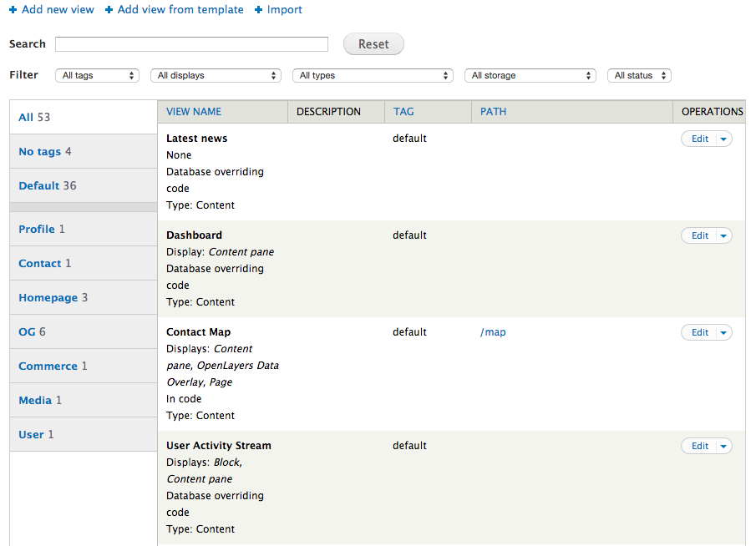This screenshot has width=756, height=546.
Task: Open the Edit dropdown arrow for Dashboard
Action: 723,235
